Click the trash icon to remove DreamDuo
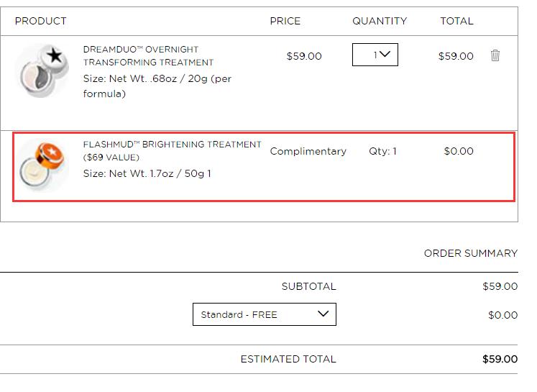The height and width of the screenshot is (392, 537). coord(495,55)
